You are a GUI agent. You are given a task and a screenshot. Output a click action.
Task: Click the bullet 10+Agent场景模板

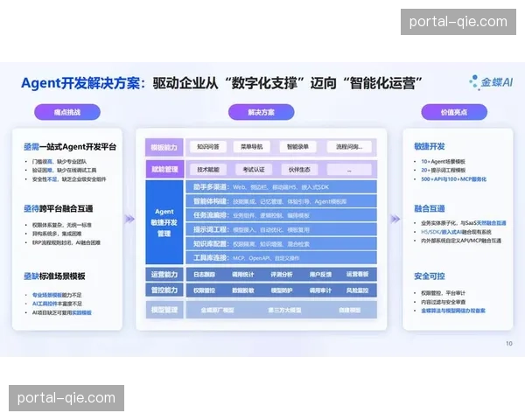(444, 161)
